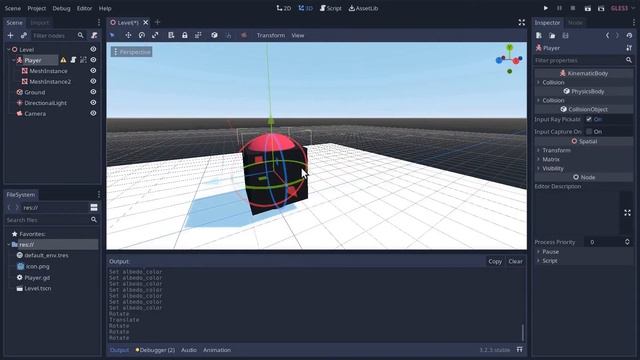Hide the Level node
The width and height of the screenshot is (640, 360).
click(93, 49)
